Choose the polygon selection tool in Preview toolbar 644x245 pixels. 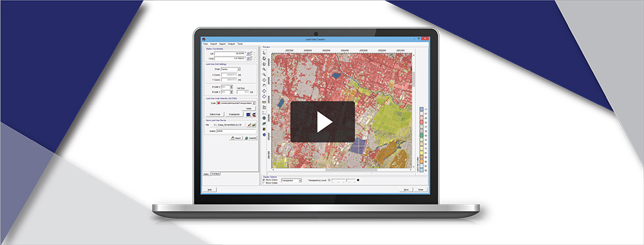(263, 63)
